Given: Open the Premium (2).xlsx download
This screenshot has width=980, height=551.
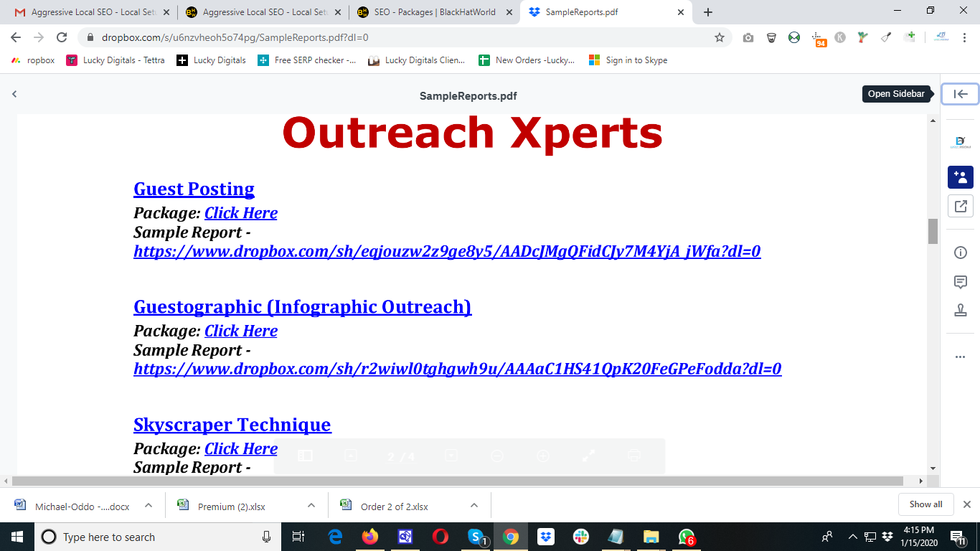Looking at the screenshot, I should tap(231, 506).
